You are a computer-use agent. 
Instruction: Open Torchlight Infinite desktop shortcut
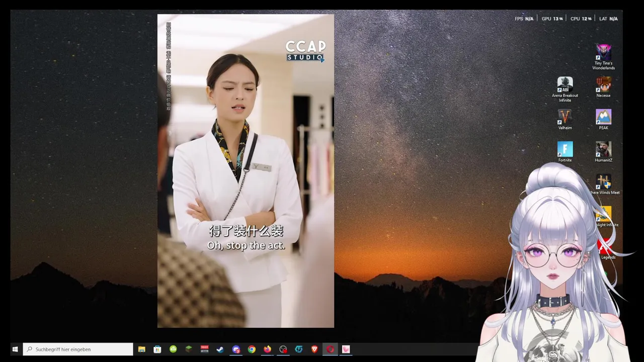click(x=604, y=217)
